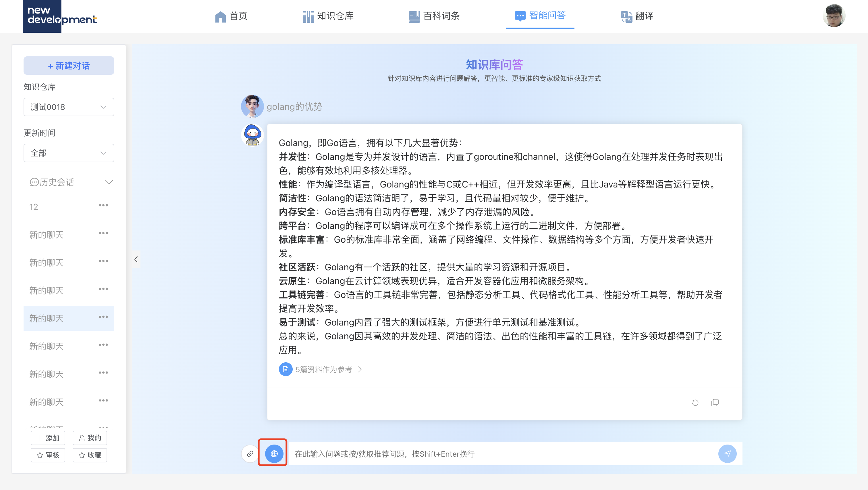Click the paperclip attachment icon near input box
The width and height of the screenshot is (868, 490).
(250, 453)
